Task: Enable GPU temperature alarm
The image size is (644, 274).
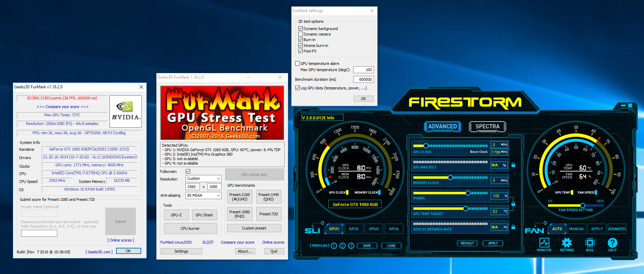Action: [x=298, y=63]
